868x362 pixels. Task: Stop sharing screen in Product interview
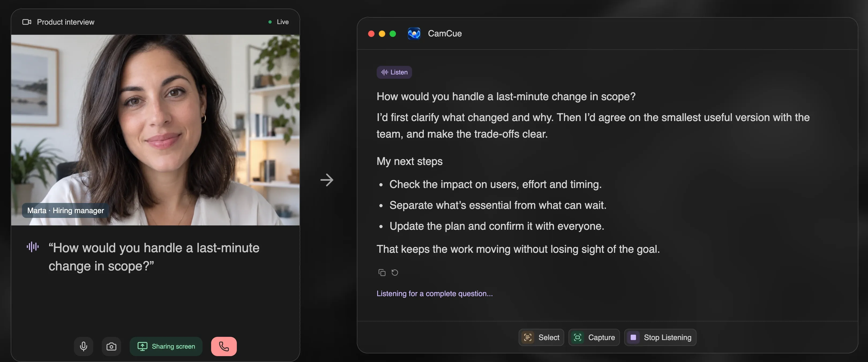(x=166, y=346)
